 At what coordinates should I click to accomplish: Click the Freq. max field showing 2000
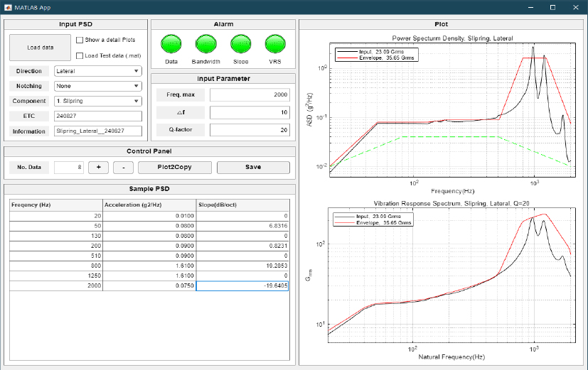coord(250,94)
